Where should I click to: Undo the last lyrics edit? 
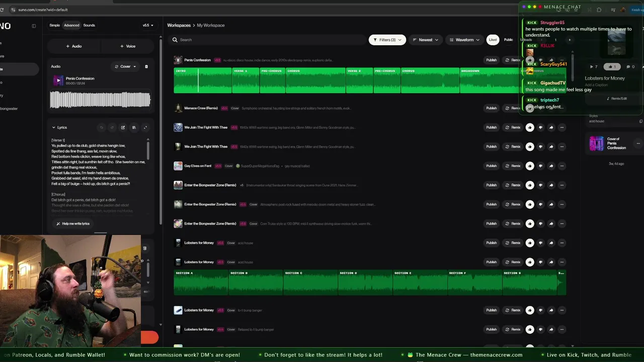point(101,128)
